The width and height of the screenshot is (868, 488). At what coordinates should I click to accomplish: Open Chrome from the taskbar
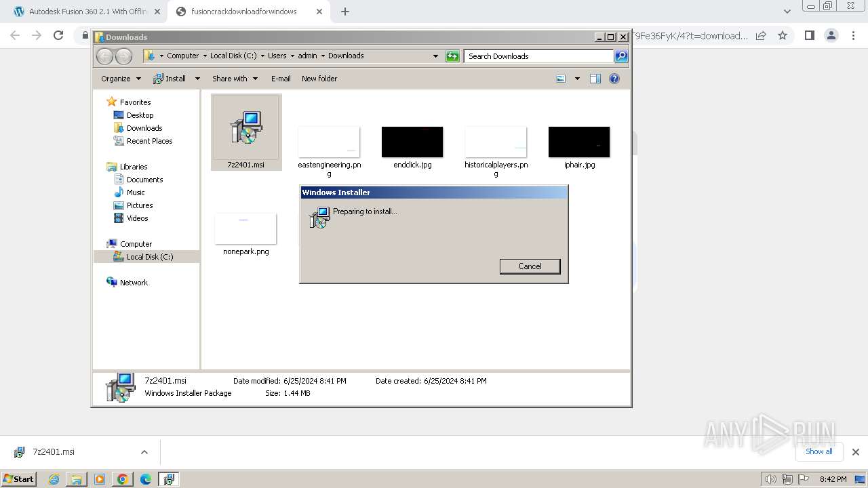[x=123, y=479]
